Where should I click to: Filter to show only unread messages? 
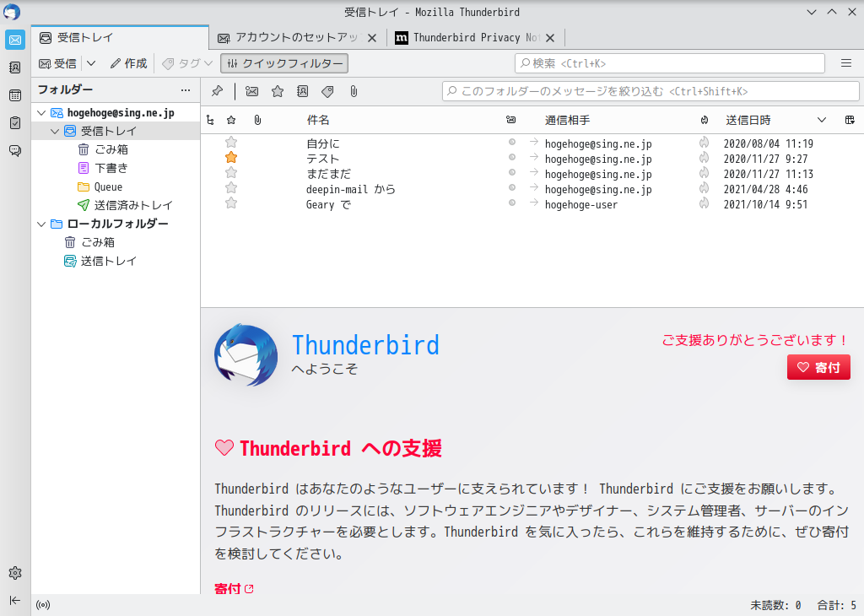(x=251, y=91)
